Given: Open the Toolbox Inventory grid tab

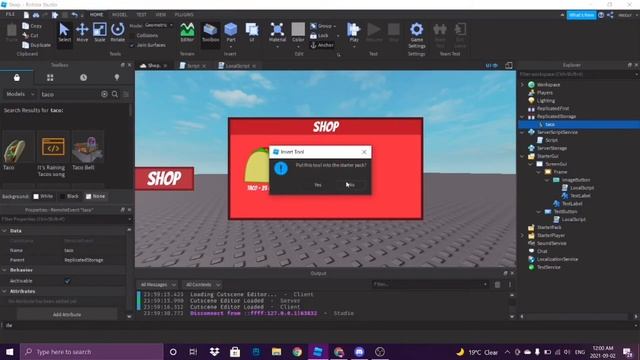Looking at the screenshot, I should [50, 78].
